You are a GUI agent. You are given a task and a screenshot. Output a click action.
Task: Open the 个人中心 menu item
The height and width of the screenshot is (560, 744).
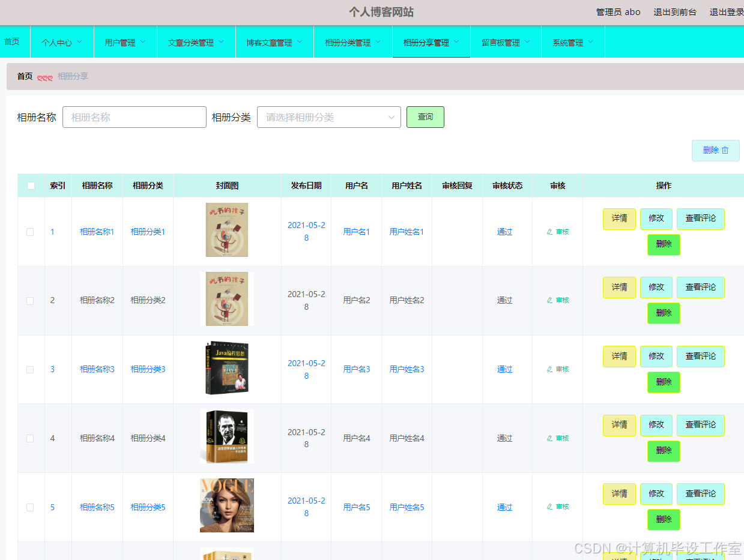62,43
